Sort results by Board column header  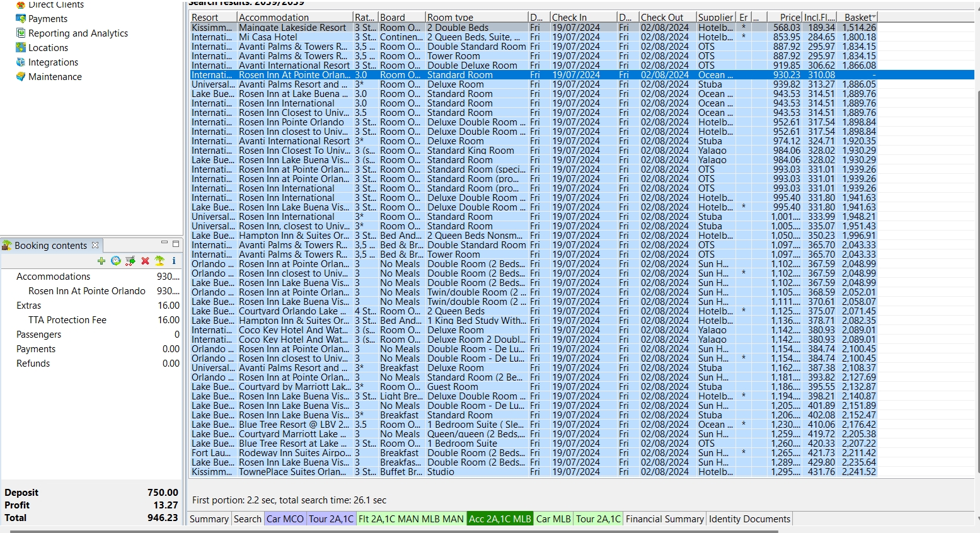(x=401, y=17)
